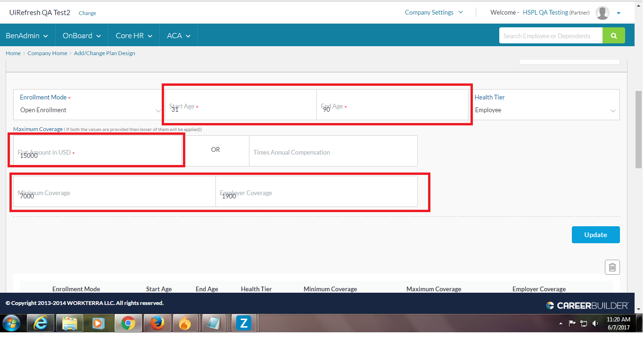
Task: Click the green search magnifier icon
Action: click(613, 35)
